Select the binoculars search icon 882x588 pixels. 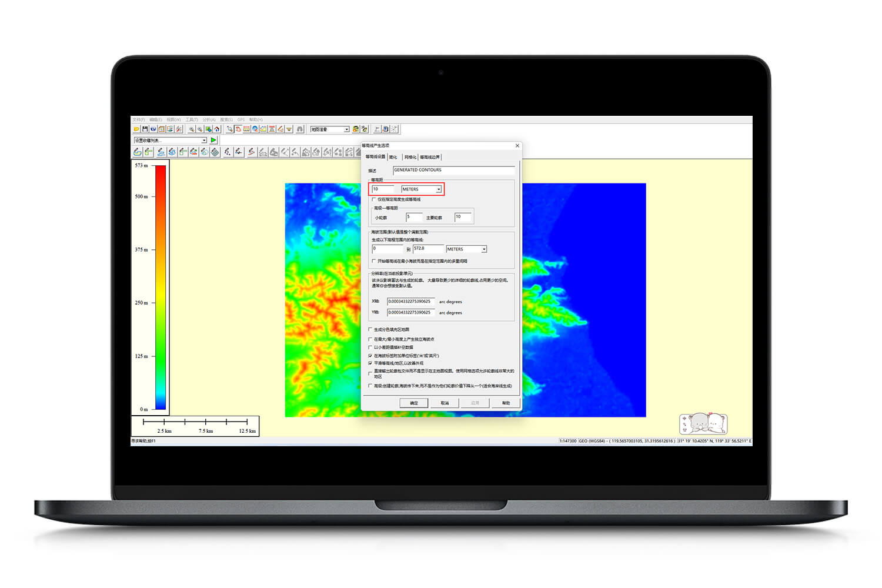click(299, 129)
